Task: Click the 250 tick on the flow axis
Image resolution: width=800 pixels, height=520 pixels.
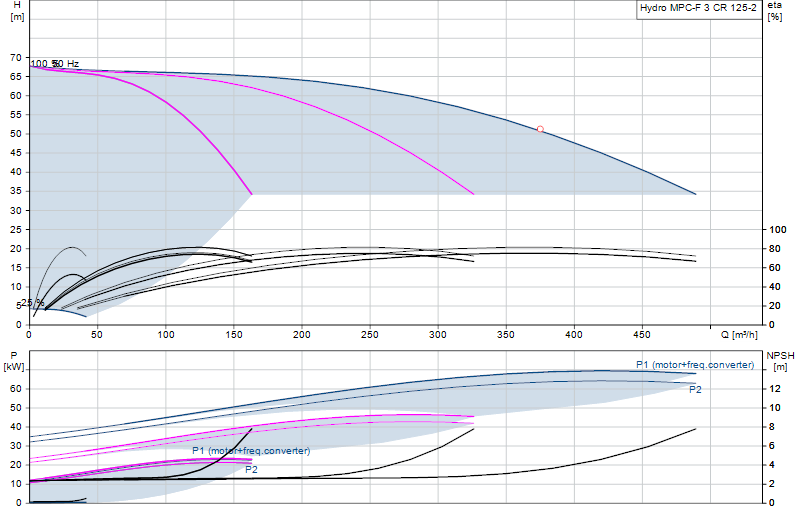Action: [x=370, y=335]
